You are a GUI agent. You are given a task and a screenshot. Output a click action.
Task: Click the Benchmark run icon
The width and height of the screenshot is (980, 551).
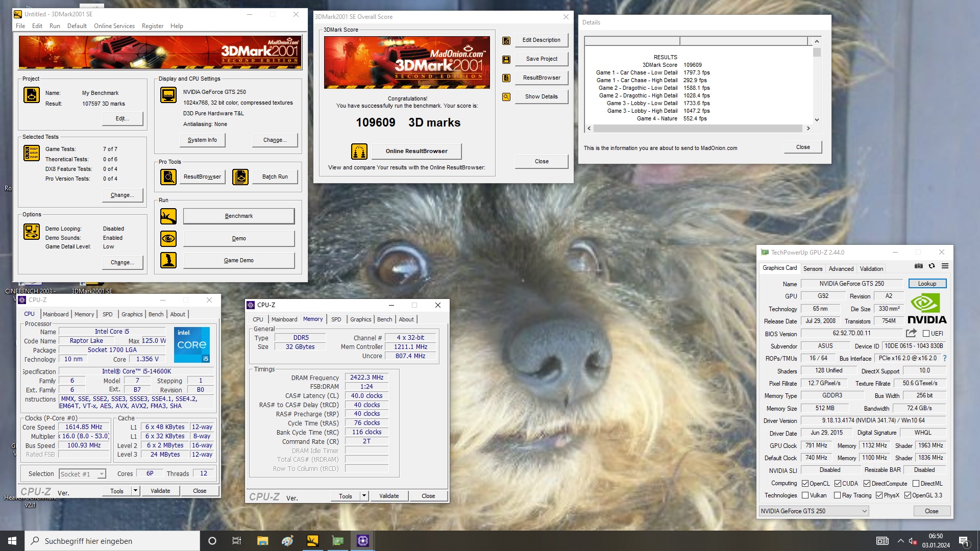click(168, 216)
